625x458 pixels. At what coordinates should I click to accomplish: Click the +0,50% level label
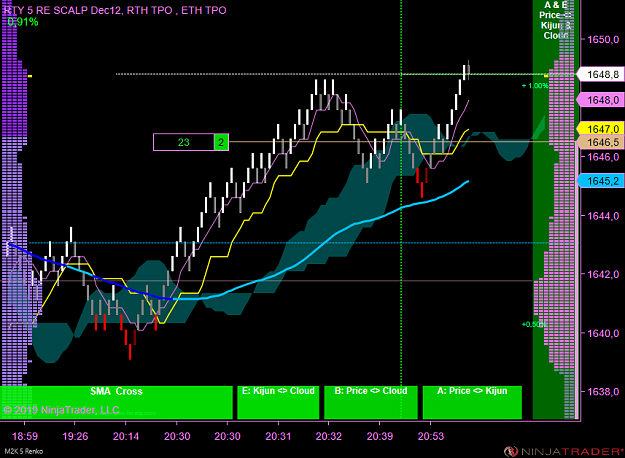534,324
